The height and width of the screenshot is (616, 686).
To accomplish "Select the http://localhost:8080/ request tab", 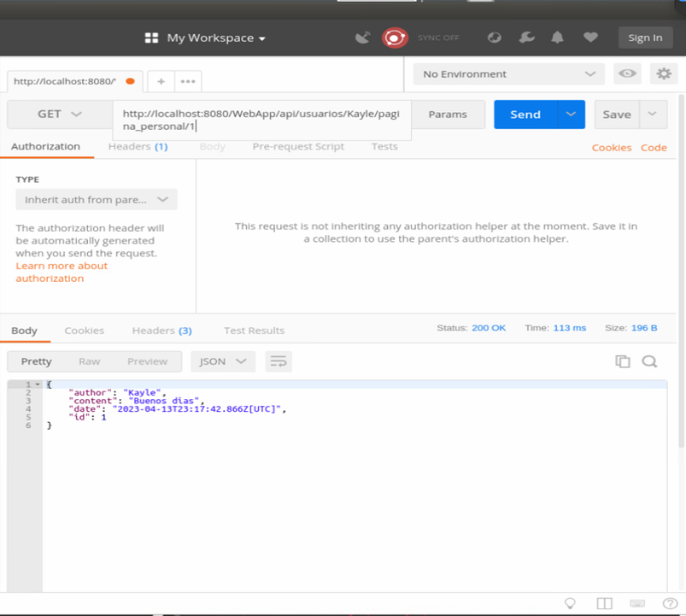I will point(74,81).
